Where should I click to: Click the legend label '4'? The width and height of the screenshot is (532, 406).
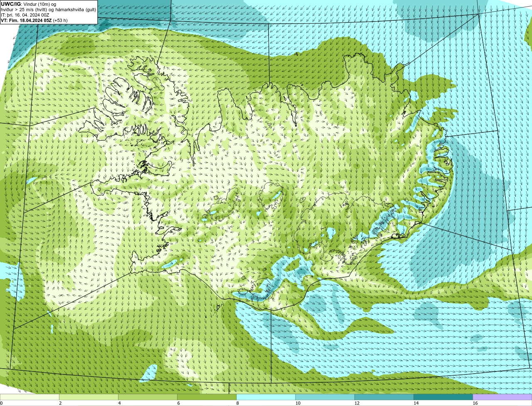(x=119, y=403)
